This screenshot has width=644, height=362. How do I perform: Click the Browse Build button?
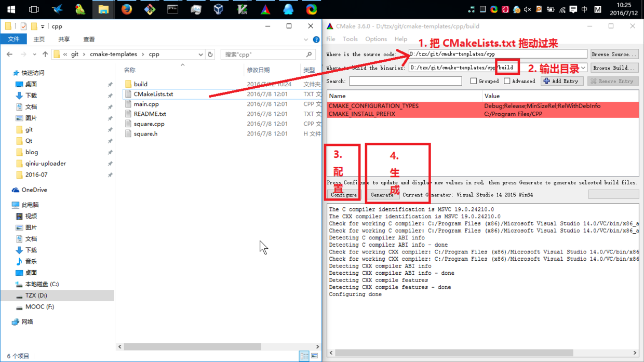pos(614,68)
